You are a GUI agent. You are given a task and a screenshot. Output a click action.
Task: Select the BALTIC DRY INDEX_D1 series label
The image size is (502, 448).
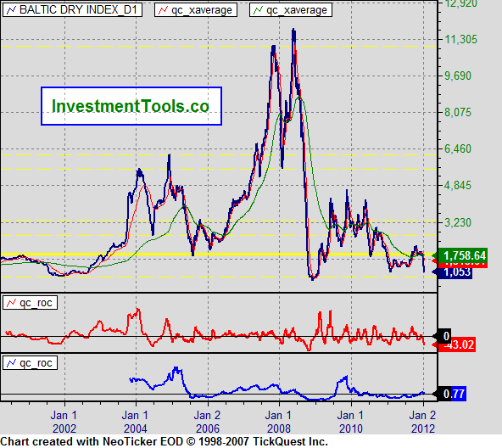(78, 9)
